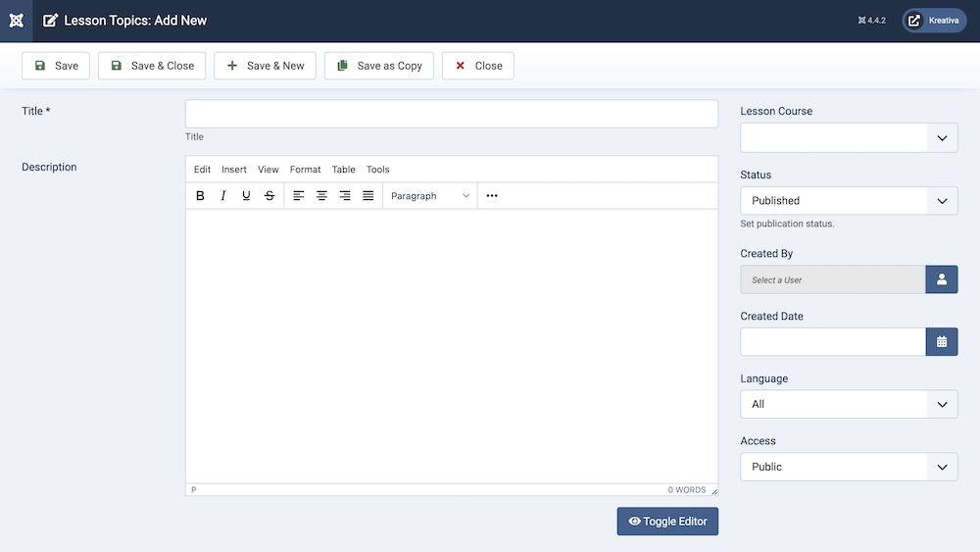Screen dimensions: 980x552
Task: Apply Strikethrough formatting in editor
Action: pyautogui.click(x=269, y=196)
